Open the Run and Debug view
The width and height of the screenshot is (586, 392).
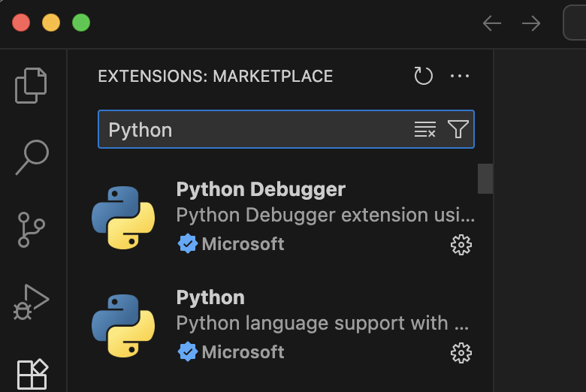31,303
